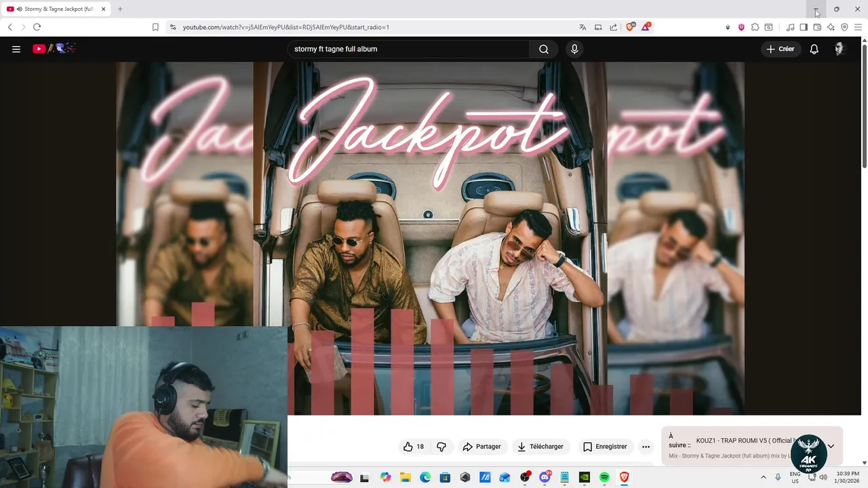Screen dimensions: 868x488
Task: Open the browser main hamburger menu
Action: coord(858,27)
